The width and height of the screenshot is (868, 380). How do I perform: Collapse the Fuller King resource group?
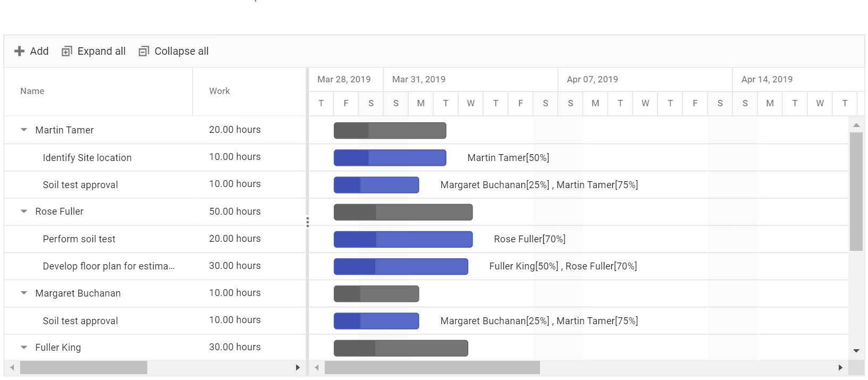[x=24, y=347]
